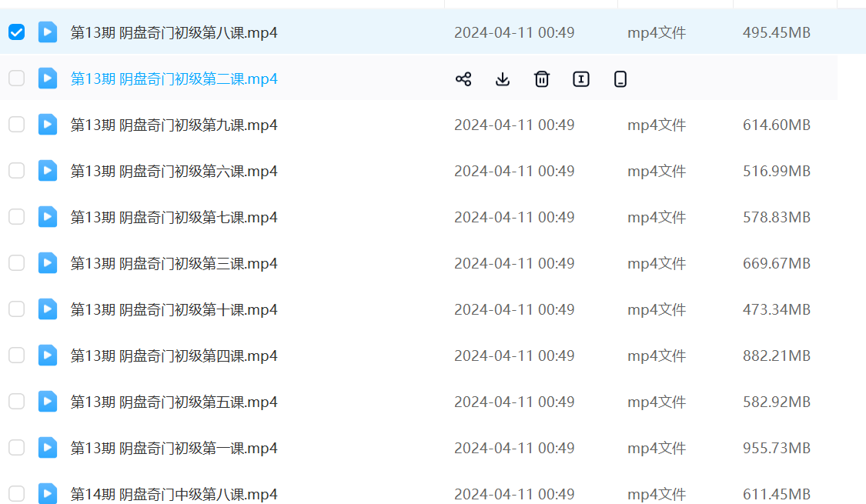Click the 882.21MB size of 第四课 row
This screenshot has height=504, width=866.
coord(776,356)
